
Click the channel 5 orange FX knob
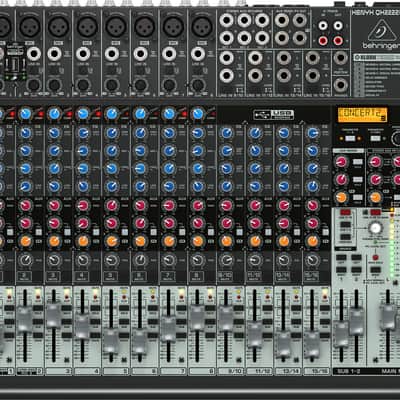click(x=111, y=241)
